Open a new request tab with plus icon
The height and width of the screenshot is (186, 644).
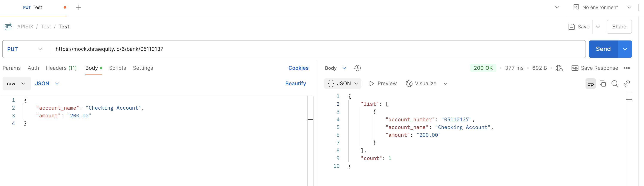pos(78,8)
